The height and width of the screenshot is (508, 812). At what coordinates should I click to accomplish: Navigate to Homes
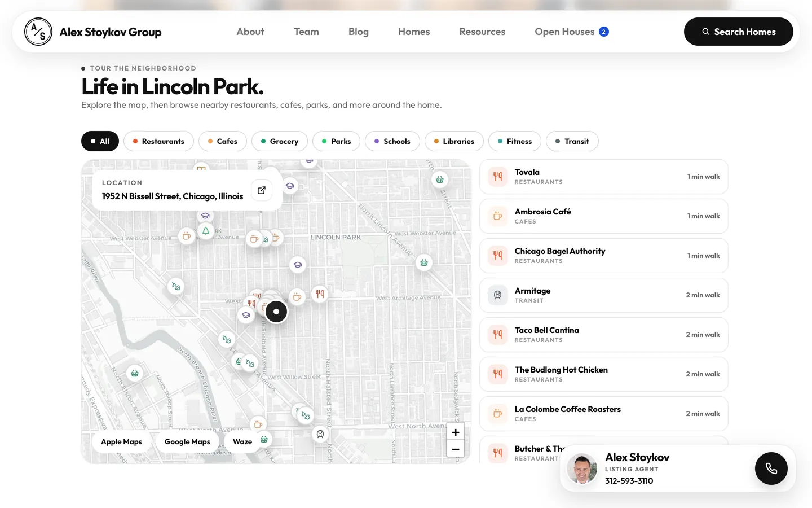tap(414, 32)
